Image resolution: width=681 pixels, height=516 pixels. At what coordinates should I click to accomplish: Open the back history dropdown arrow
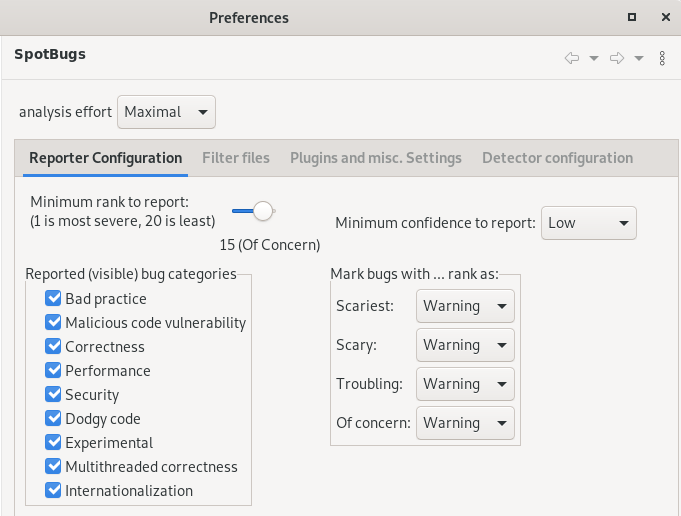pyautogui.click(x=594, y=58)
